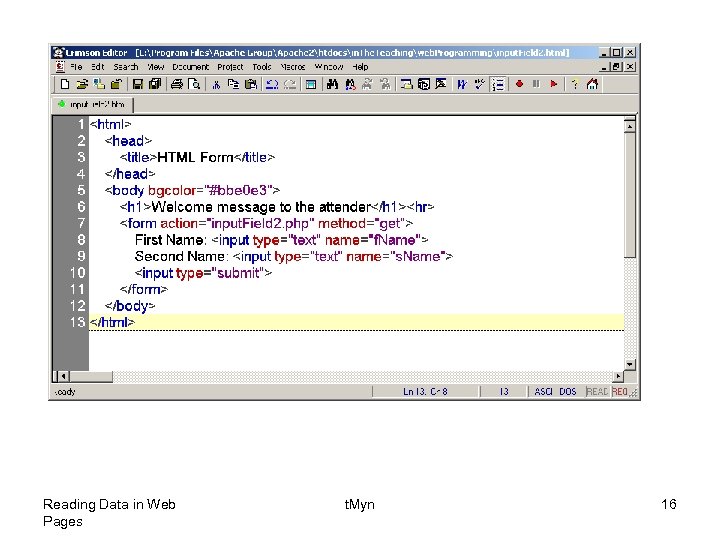Image resolution: width=720 pixels, height=540 pixels.
Task: Open the Window menu
Action: click(329, 67)
